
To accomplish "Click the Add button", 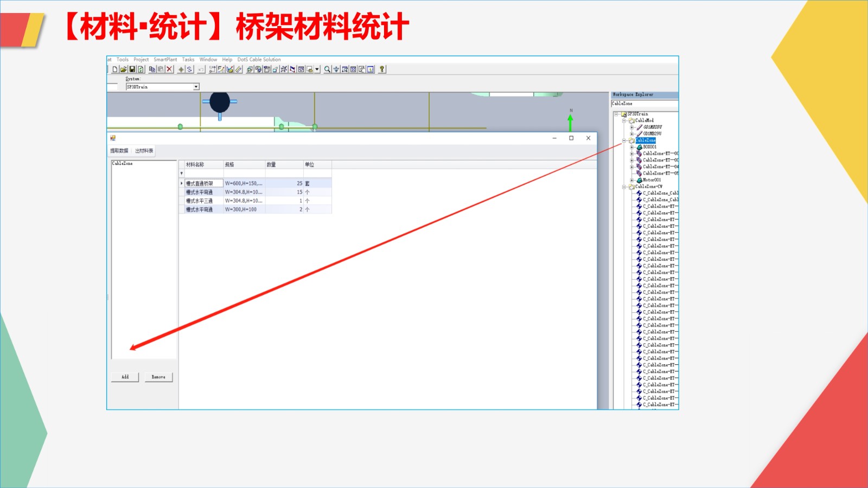I will pos(125,377).
